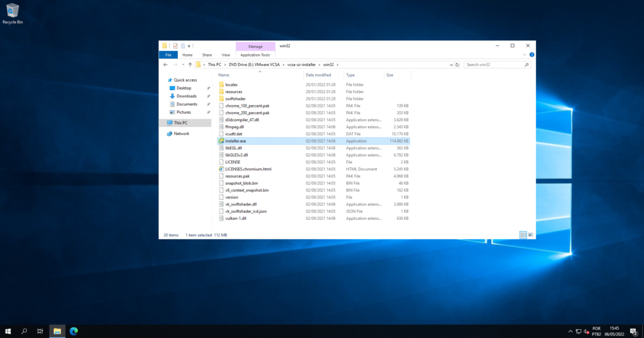This screenshot has width=644, height=338.
Task: Click the Forward navigation arrow
Action: [175, 65]
